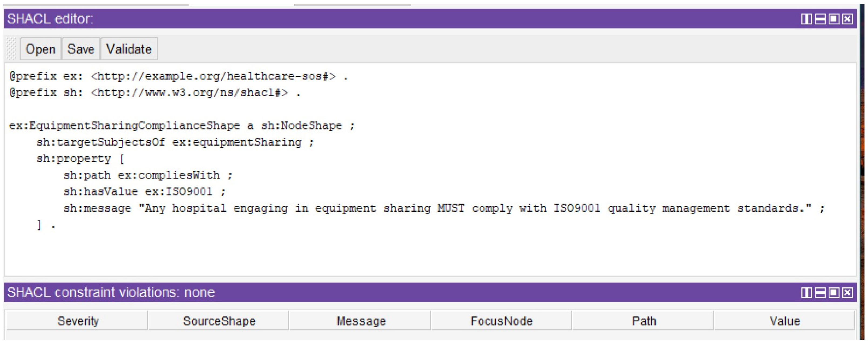This screenshot has height=344, width=868.
Task: Float the SHACL editor view
Action: pyautogui.click(x=834, y=19)
